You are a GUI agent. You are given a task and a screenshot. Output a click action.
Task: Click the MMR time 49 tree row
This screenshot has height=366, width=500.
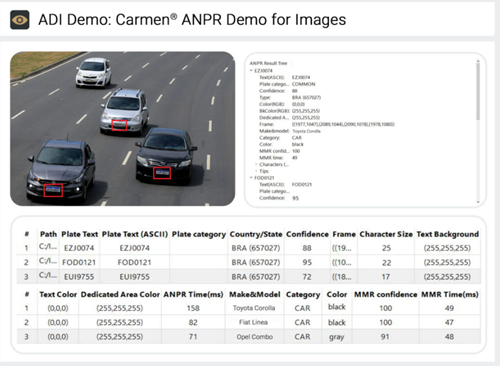tap(278, 158)
